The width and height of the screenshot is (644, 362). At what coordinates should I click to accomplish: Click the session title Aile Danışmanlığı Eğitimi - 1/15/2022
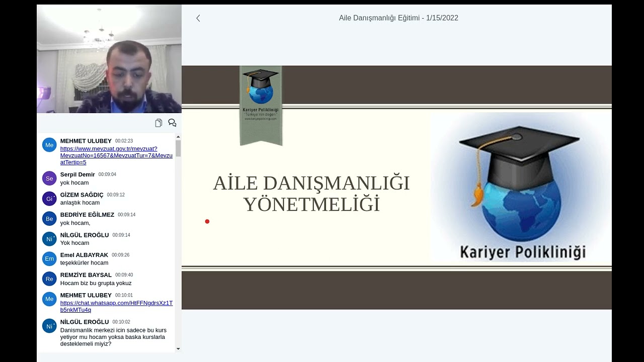tap(398, 18)
